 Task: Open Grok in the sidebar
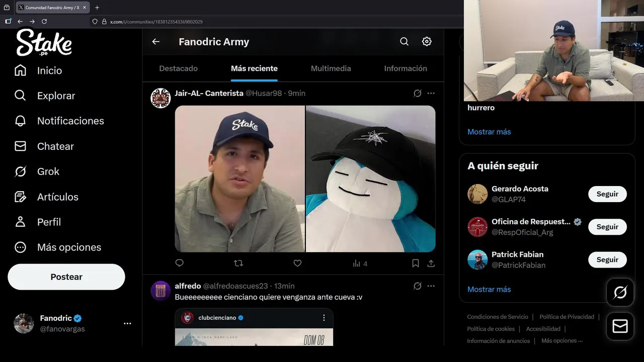tap(37, 171)
